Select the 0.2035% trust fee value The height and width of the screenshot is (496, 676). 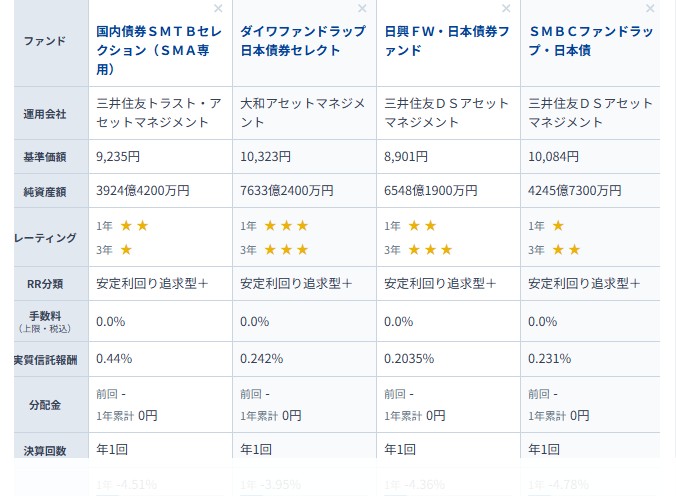(x=410, y=358)
